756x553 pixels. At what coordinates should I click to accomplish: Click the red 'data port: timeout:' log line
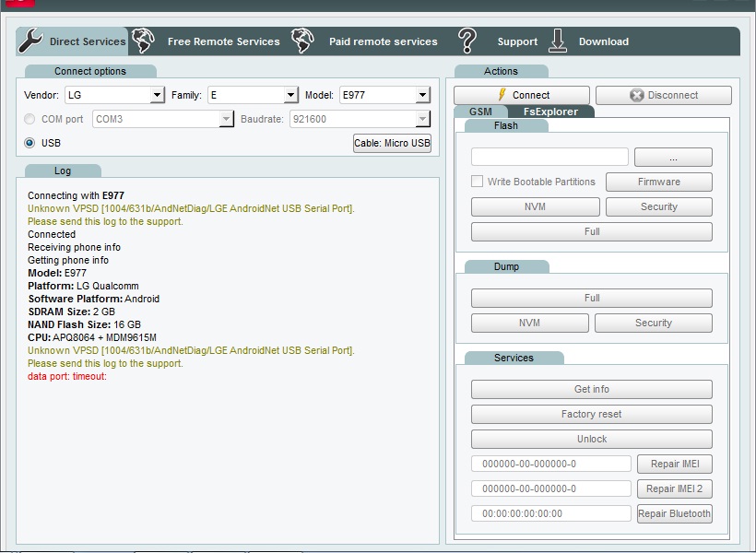tap(67, 376)
